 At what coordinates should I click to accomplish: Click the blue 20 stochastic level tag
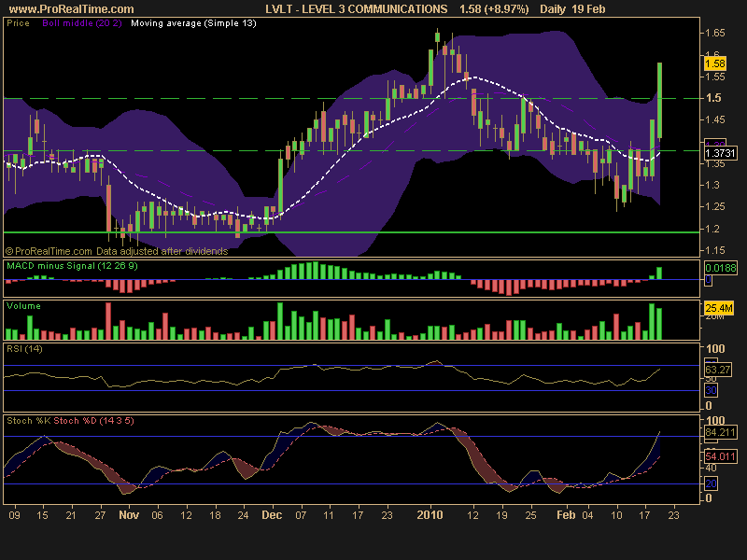click(711, 483)
